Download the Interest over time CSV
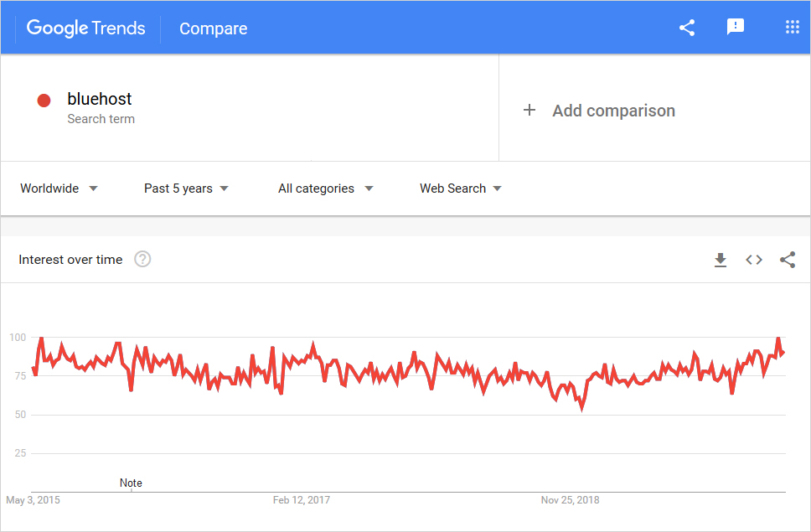 click(x=721, y=260)
